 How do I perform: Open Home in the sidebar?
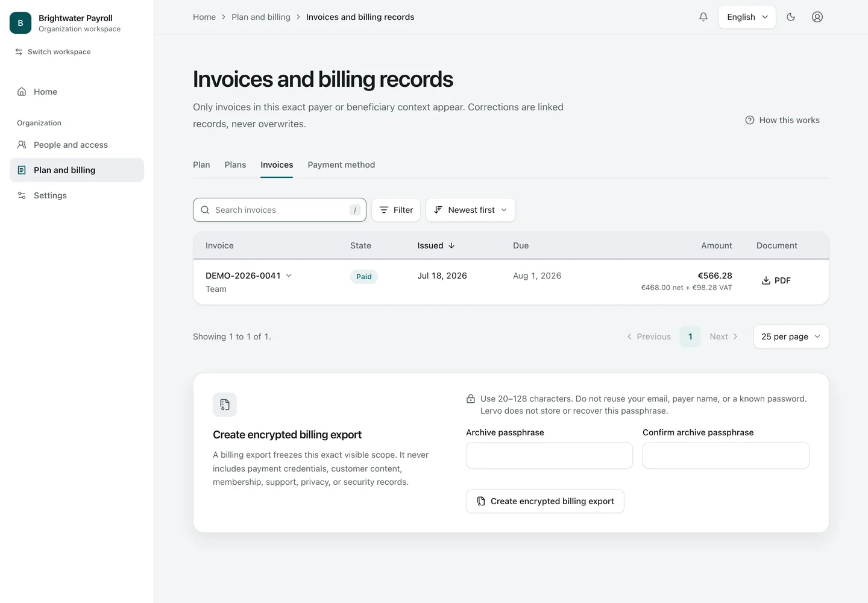click(77, 92)
